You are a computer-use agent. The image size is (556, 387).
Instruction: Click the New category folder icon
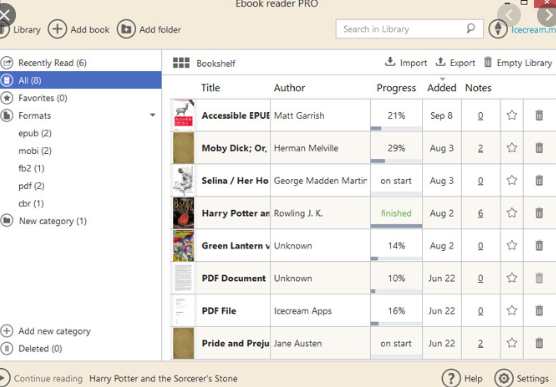point(7,221)
